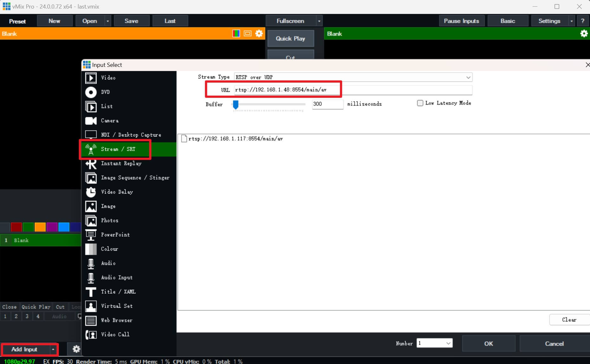The height and width of the screenshot is (364, 590).
Task: Switch to the Quick Play tab
Action: (36, 307)
